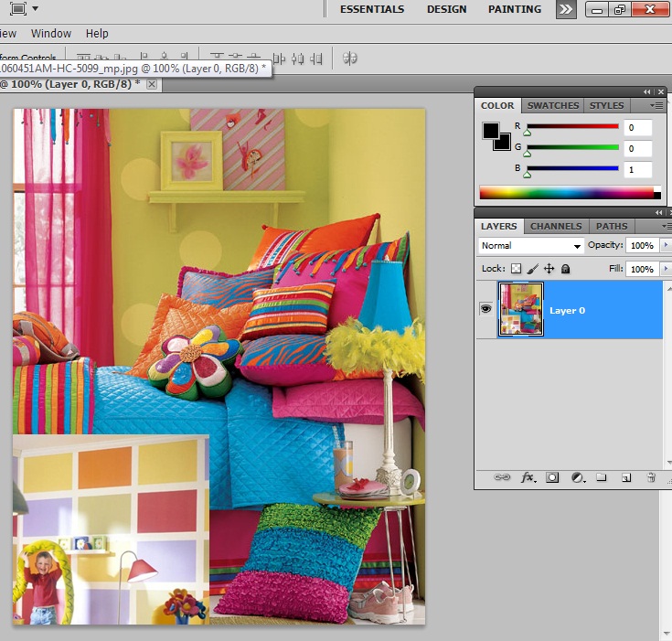
Task: Toggle lock image pixels brush icon
Action: [532, 269]
